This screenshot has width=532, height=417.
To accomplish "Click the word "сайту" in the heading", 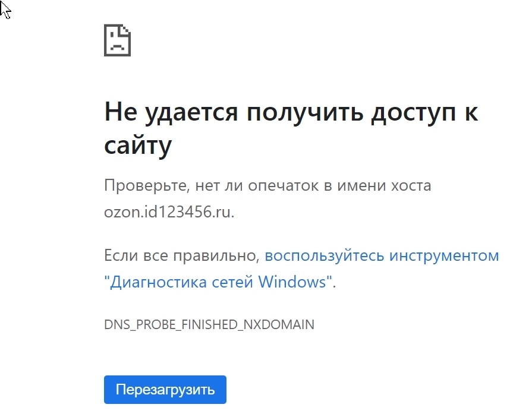I will click(x=138, y=144).
